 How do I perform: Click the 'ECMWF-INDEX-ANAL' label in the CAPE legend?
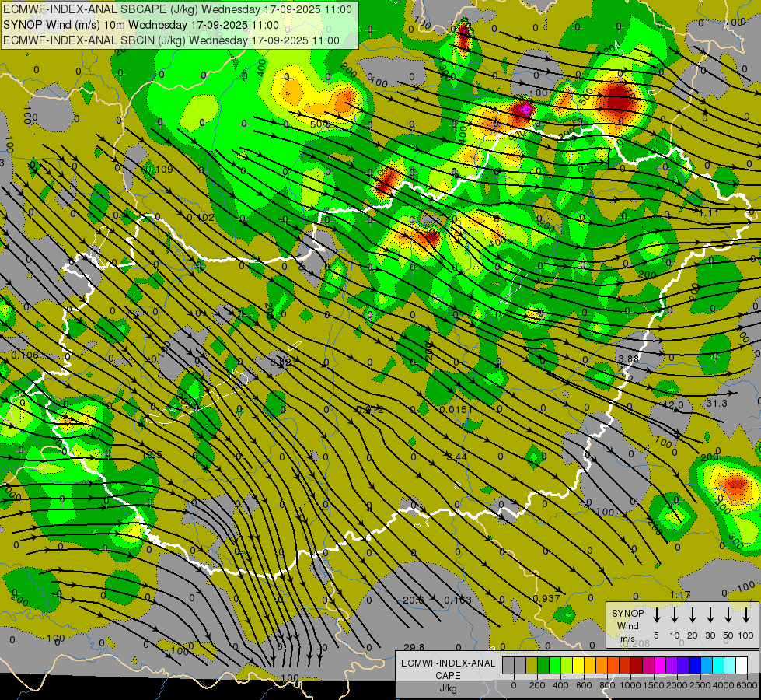448,663
